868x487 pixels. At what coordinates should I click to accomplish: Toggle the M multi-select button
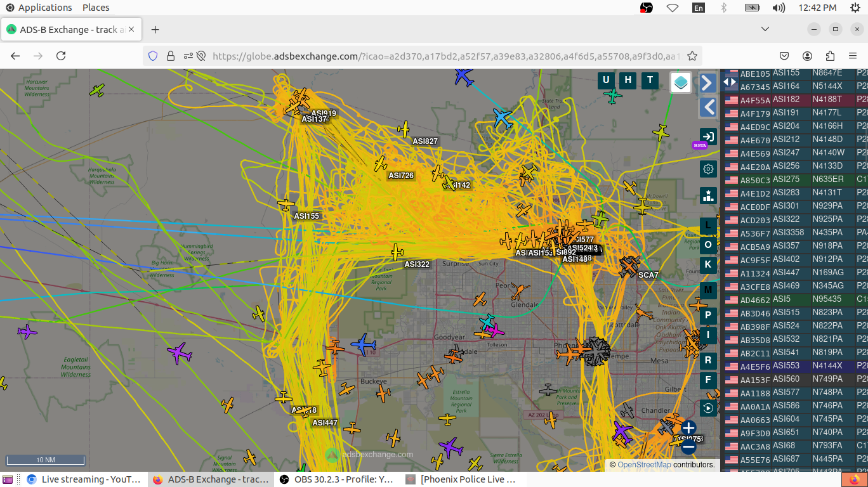(708, 290)
